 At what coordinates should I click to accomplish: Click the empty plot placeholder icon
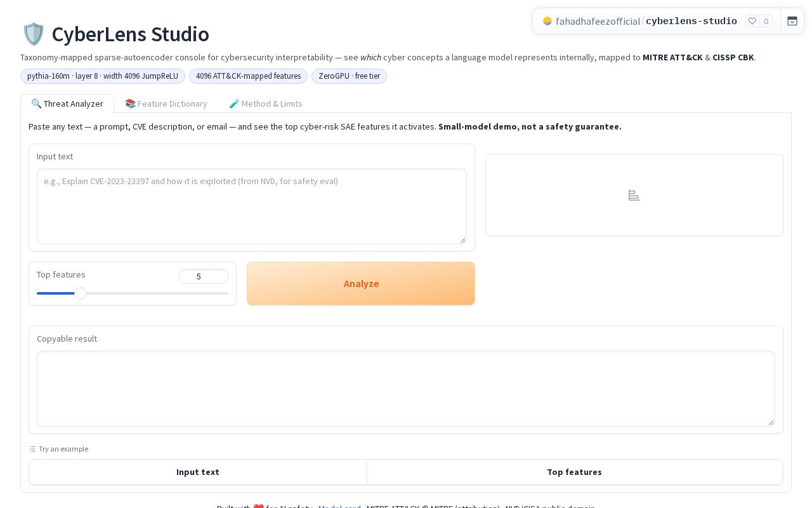coord(634,195)
